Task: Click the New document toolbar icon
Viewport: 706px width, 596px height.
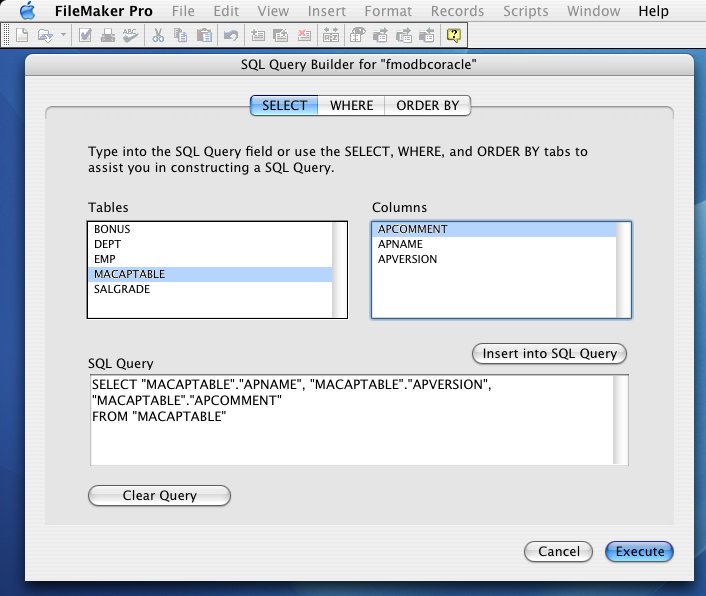Action: coord(21,35)
